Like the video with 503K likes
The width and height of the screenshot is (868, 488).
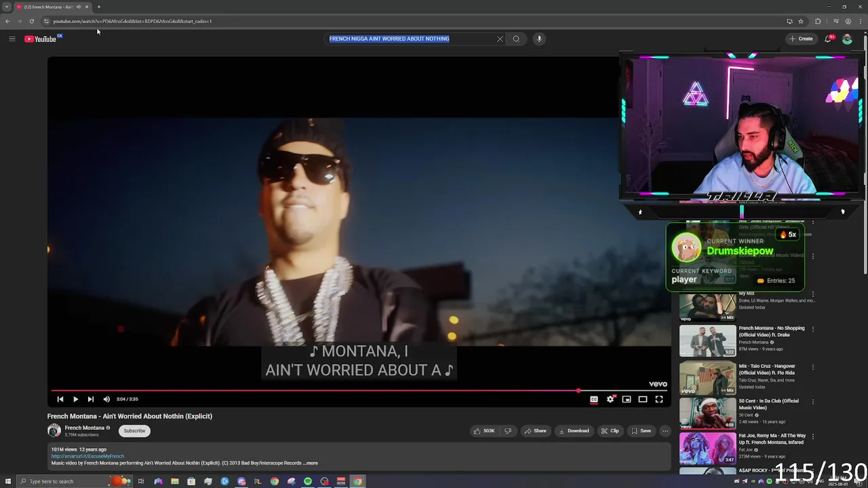tap(485, 431)
